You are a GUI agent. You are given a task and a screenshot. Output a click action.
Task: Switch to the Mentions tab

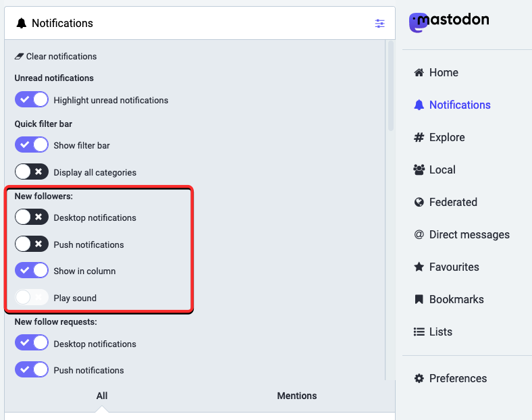[296, 396]
